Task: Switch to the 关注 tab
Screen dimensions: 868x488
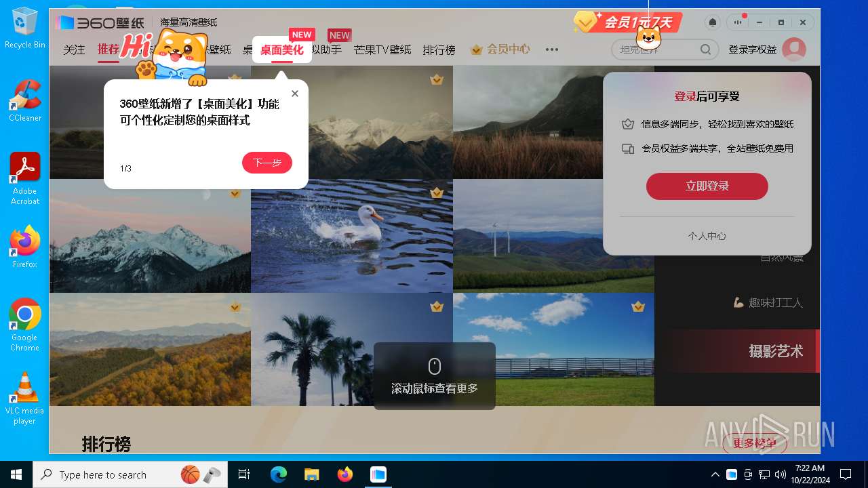Action: coord(75,49)
